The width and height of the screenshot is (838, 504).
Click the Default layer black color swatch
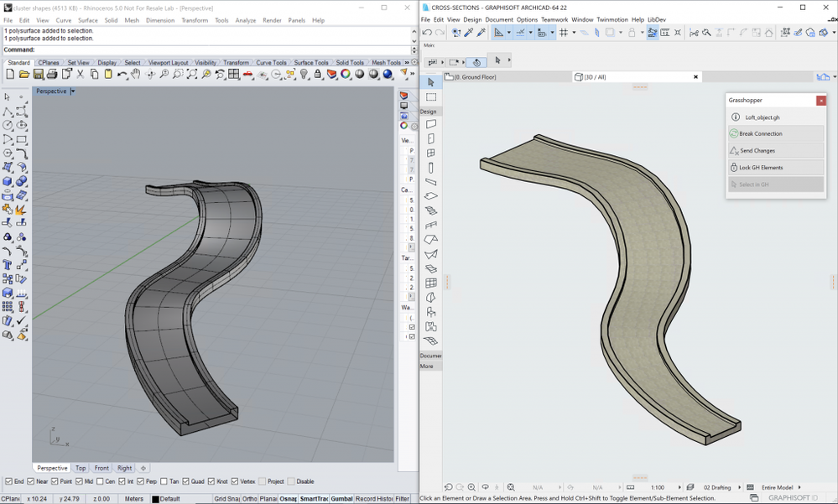(x=155, y=499)
